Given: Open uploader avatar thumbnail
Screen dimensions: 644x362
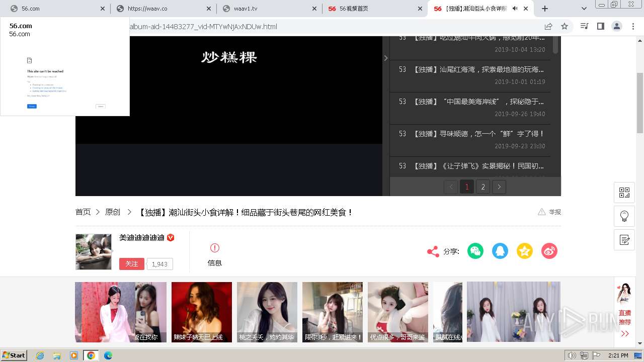Looking at the screenshot, I should click(94, 252).
